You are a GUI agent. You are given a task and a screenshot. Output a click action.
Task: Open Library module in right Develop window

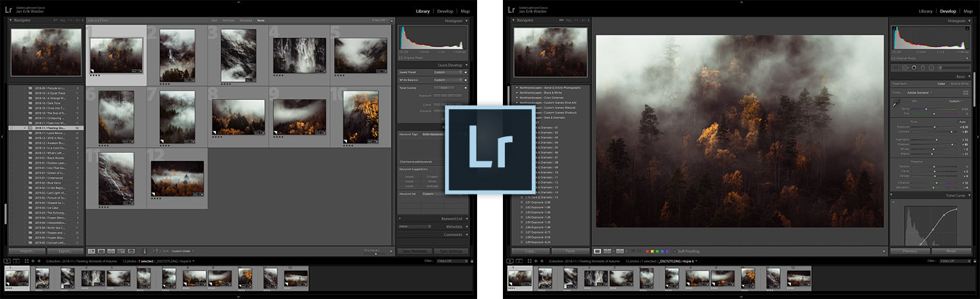pyautogui.click(x=926, y=11)
